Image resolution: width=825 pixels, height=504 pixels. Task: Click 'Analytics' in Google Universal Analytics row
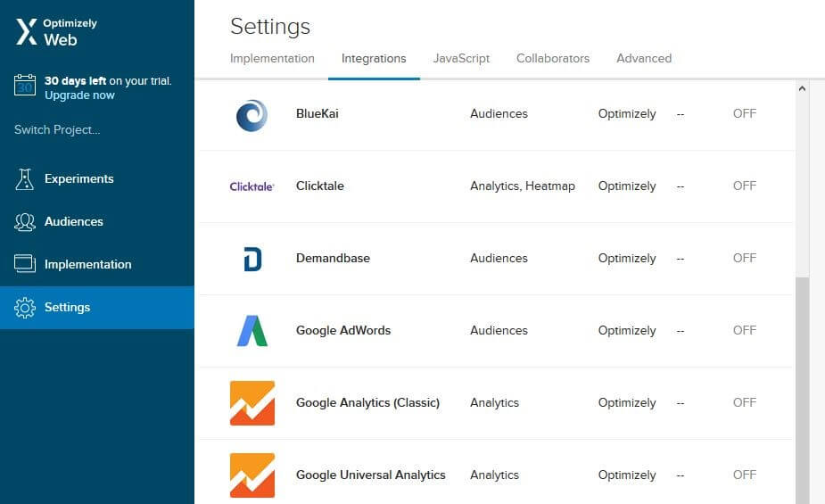click(495, 475)
